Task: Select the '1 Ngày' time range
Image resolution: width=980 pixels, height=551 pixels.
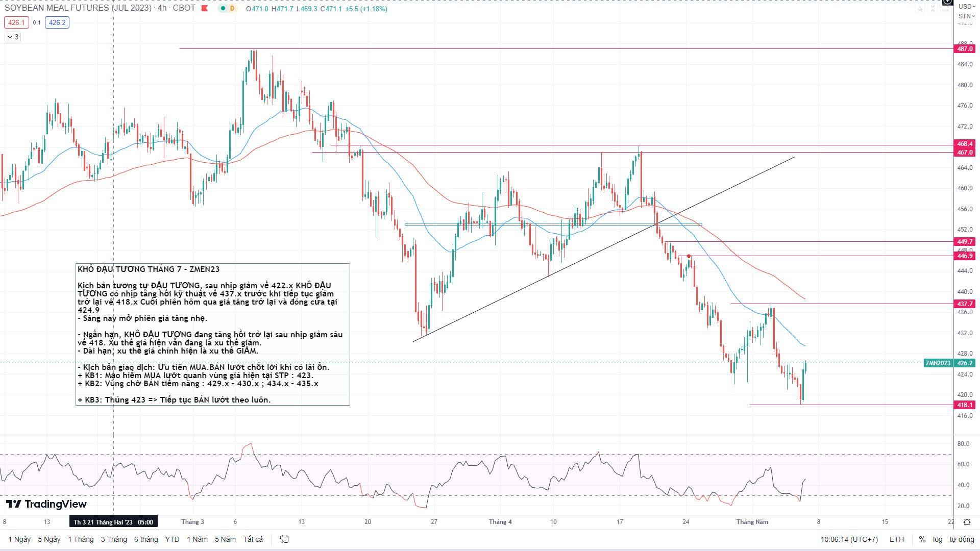Action: click(19, 539)
